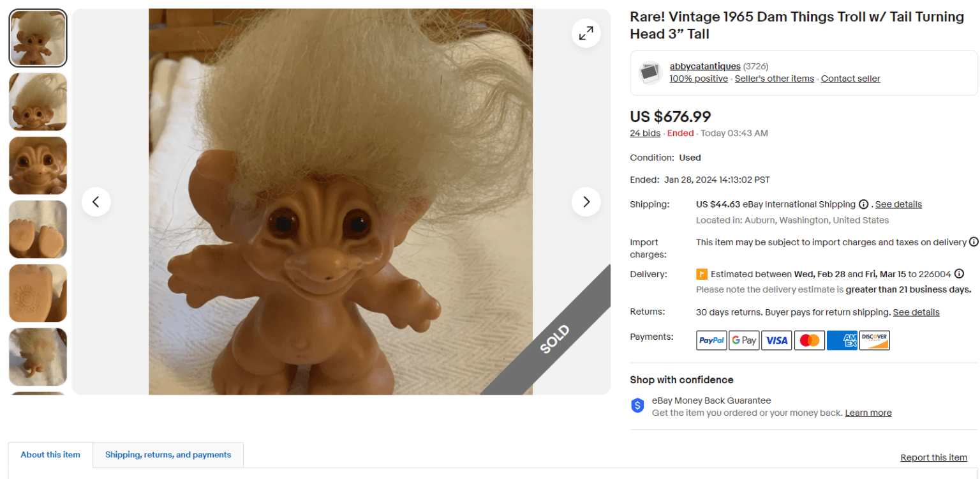The height and width of the screenshot is (479, 980).
Task: Select the Discover payment icon
Action: coord(874,340)
